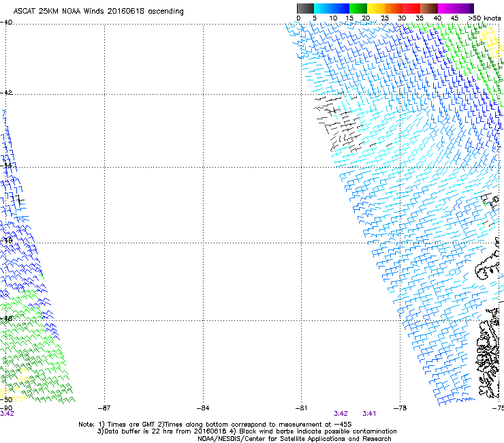504x443 pixels.
Task: Click the note 'Data buffer is 22 hrs from 20160618'
Action: pyautogui.click(x=166, y=431)
